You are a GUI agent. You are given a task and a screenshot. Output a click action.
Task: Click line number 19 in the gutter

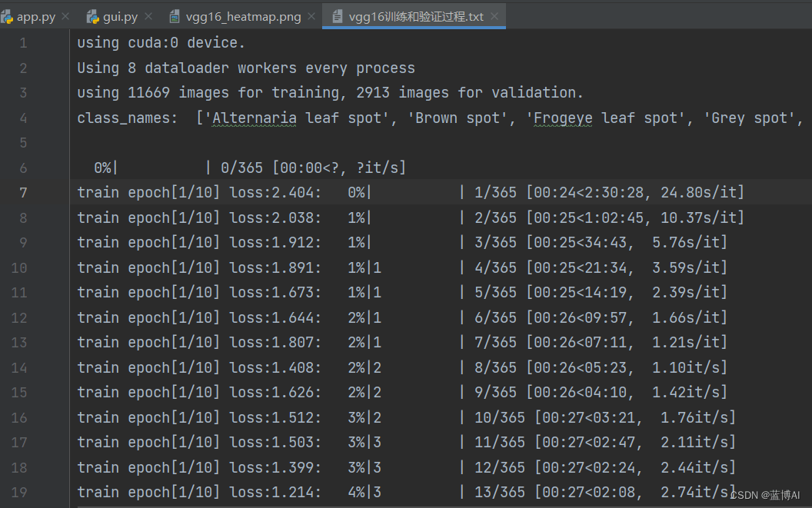[19, 492]
